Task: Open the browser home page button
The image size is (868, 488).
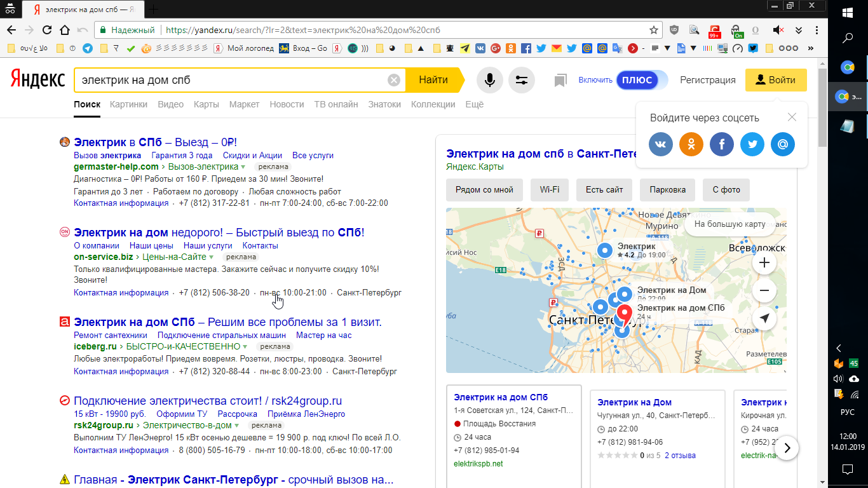Action: pos(64,30)
